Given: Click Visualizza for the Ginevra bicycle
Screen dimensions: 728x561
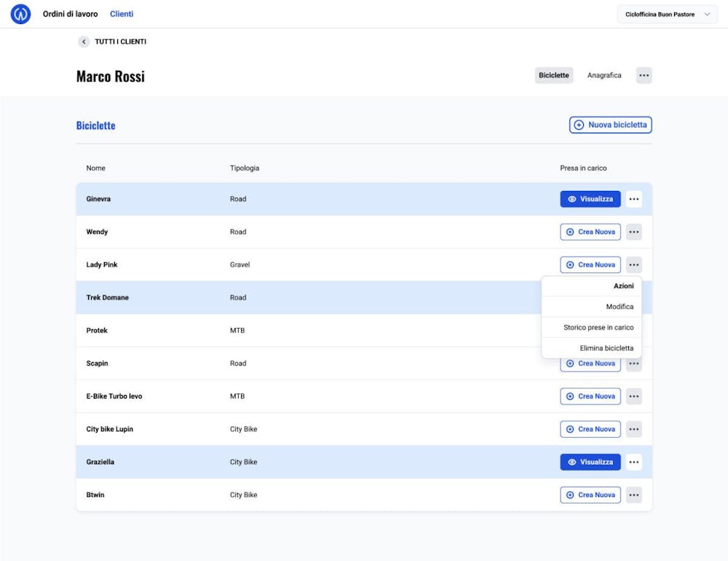Looking at the screenshot, I should [x=590, y=199].
